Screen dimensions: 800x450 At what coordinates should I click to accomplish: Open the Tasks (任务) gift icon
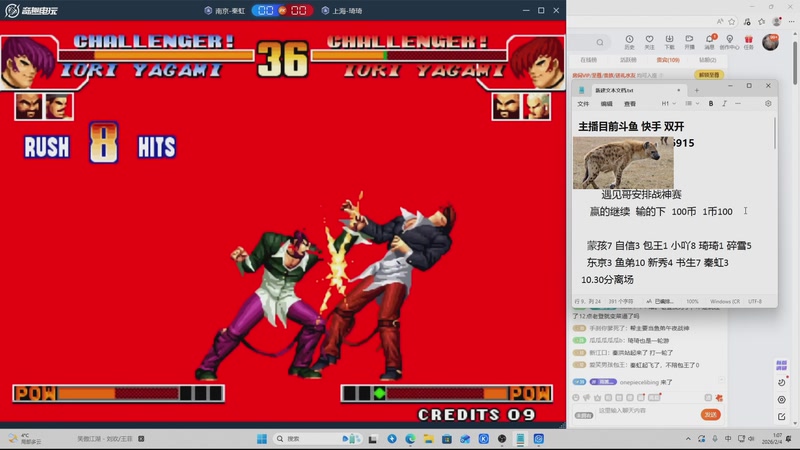point(748,42)
